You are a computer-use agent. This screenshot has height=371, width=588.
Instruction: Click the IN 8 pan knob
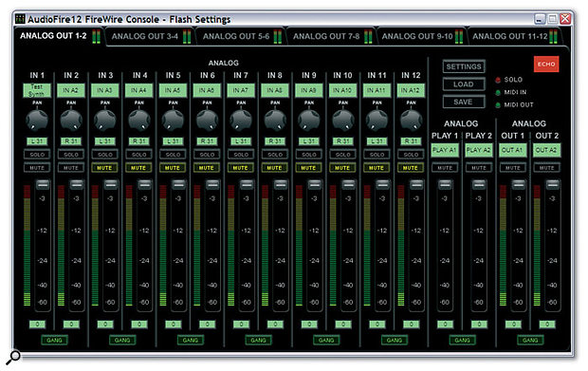[275, 120]
